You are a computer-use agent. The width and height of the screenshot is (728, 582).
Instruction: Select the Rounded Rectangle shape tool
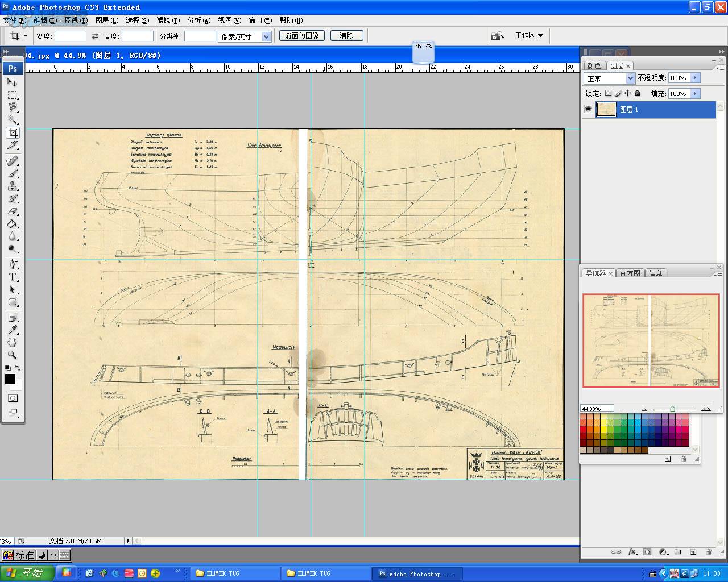coord(13,302)
